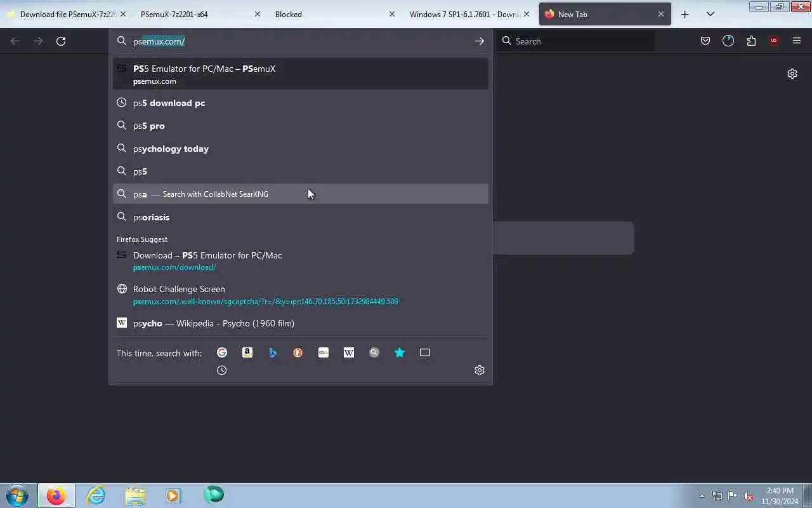Click the Firefox taskbar button

pyautogui.click(x=56, y=495)
